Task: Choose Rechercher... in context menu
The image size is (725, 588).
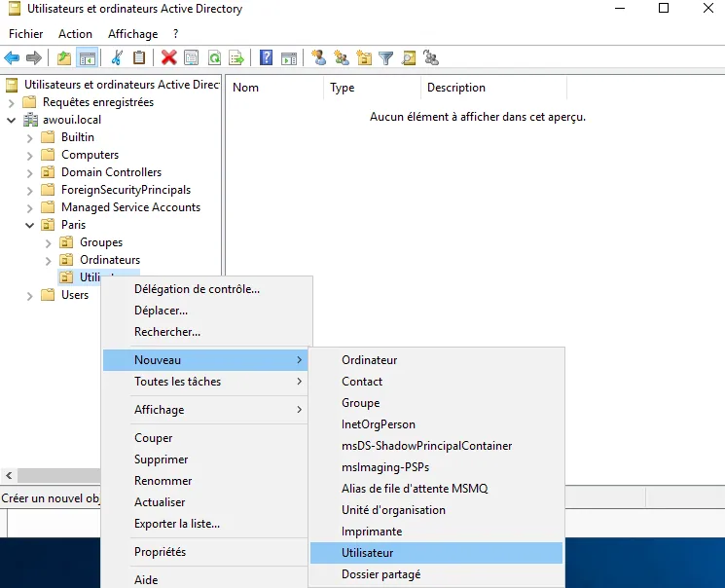Action: [207, 332]
